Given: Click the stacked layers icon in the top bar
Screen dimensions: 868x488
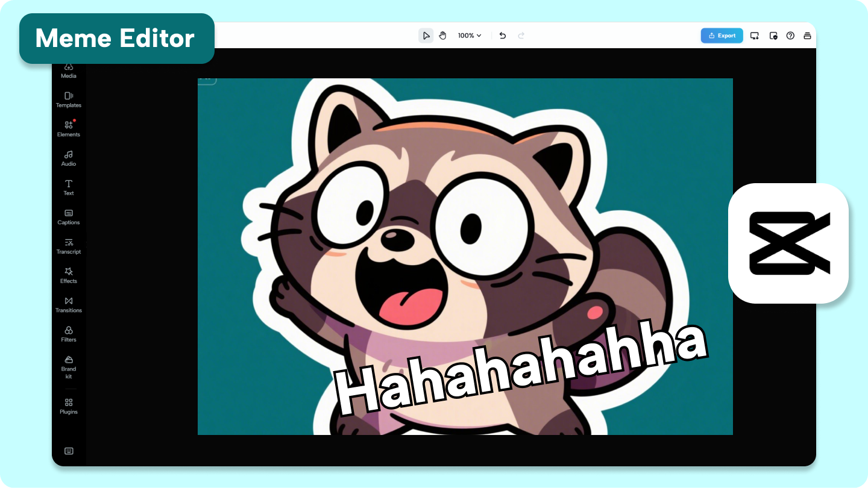Looking at the screenshot, I should 808,36.
